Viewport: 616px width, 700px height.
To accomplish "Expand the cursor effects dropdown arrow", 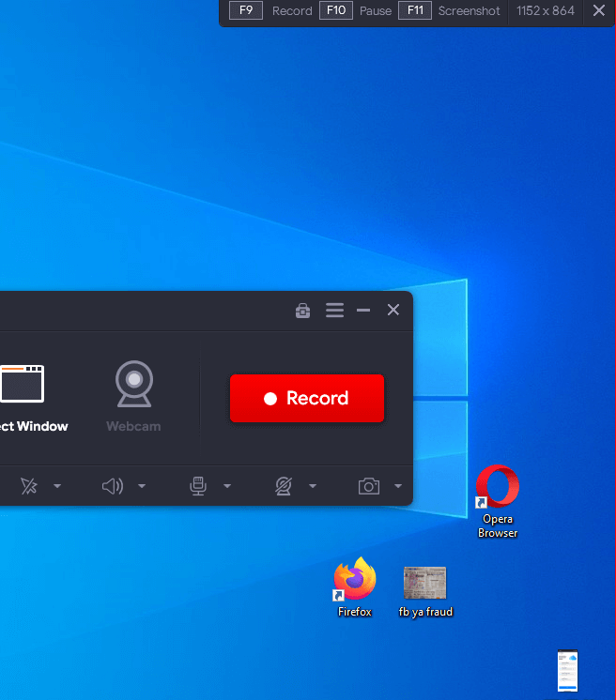I will pos(57,486).
